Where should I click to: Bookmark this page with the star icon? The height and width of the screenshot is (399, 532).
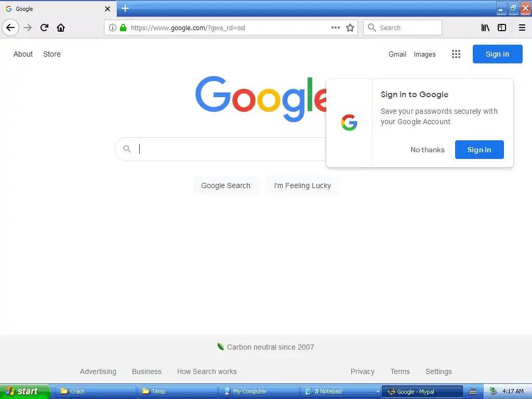tap(350, 28)
